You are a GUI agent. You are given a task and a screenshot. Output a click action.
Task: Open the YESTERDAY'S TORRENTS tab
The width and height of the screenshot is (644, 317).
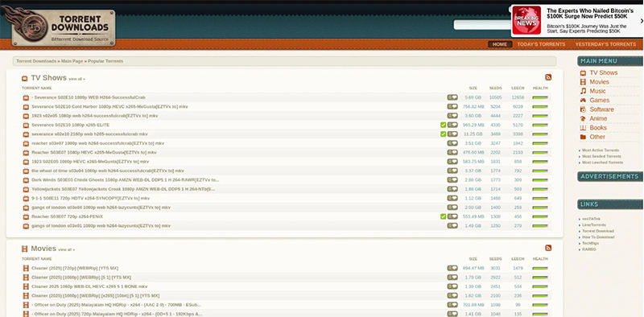[605, 44]
